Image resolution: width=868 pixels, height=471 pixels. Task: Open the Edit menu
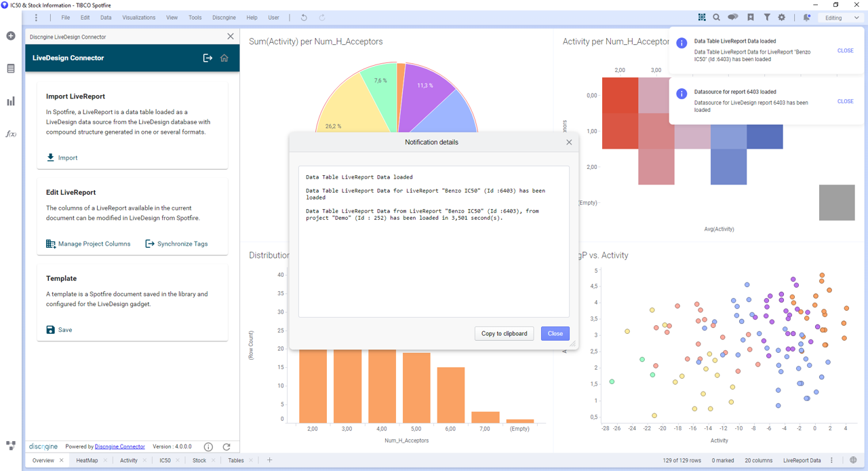(85, 18)
